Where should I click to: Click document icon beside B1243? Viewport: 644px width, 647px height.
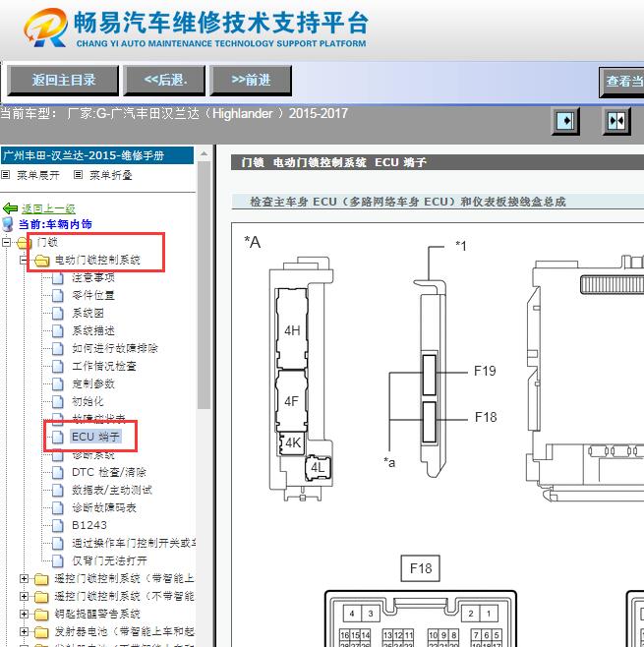(58, 526)
